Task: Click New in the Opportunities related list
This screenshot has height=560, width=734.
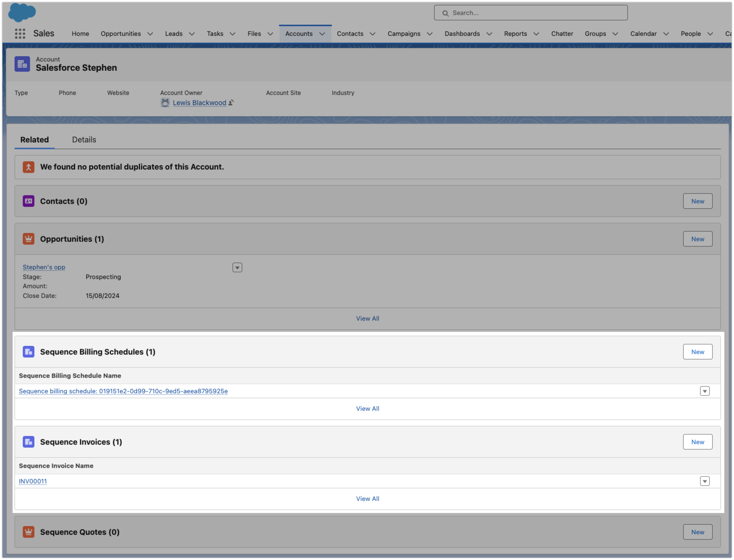Action: (698, 239)
